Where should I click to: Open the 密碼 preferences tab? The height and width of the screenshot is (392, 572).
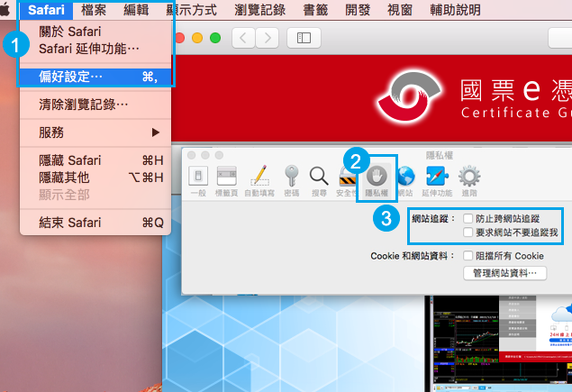click(292, 181)
